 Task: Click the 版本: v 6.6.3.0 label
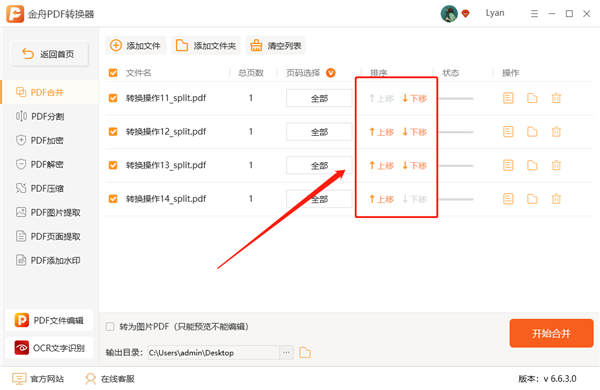[x=547, y=379]
